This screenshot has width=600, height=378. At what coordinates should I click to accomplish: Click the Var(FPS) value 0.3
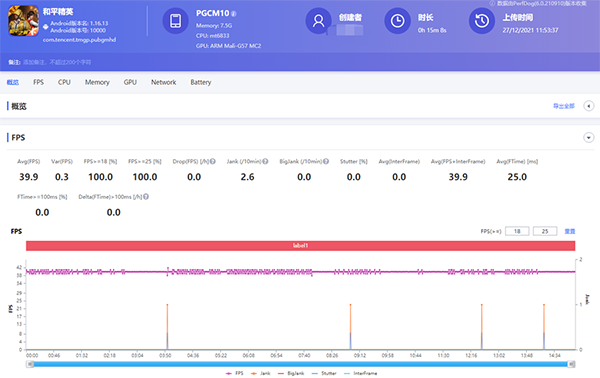tap(62, 177)
